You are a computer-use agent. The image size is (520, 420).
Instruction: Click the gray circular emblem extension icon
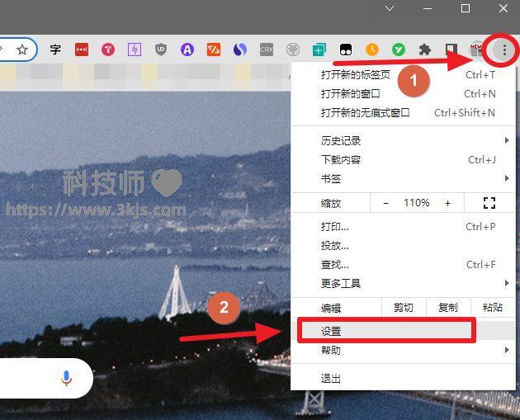[x=293, y=50]
